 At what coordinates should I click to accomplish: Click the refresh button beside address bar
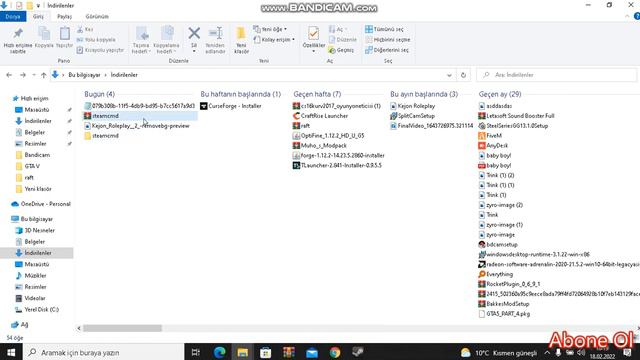tap(463, 75)
